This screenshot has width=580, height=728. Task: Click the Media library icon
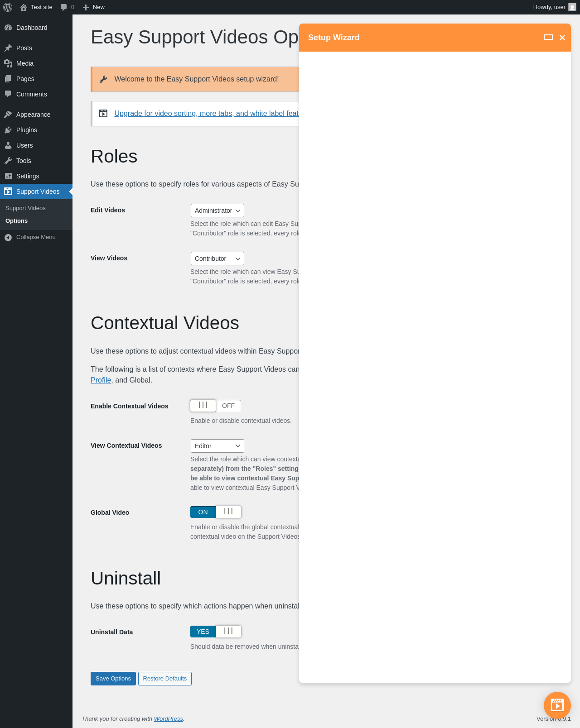[x=8, y=63]
